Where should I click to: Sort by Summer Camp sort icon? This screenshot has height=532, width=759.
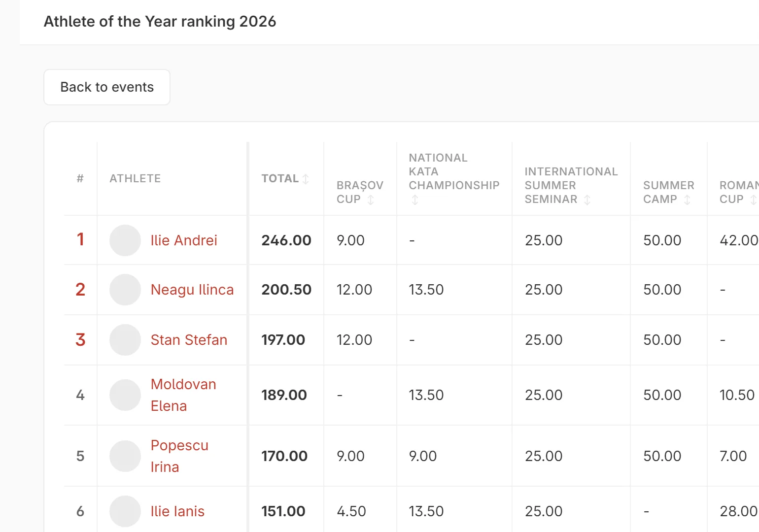pos(687,199)
